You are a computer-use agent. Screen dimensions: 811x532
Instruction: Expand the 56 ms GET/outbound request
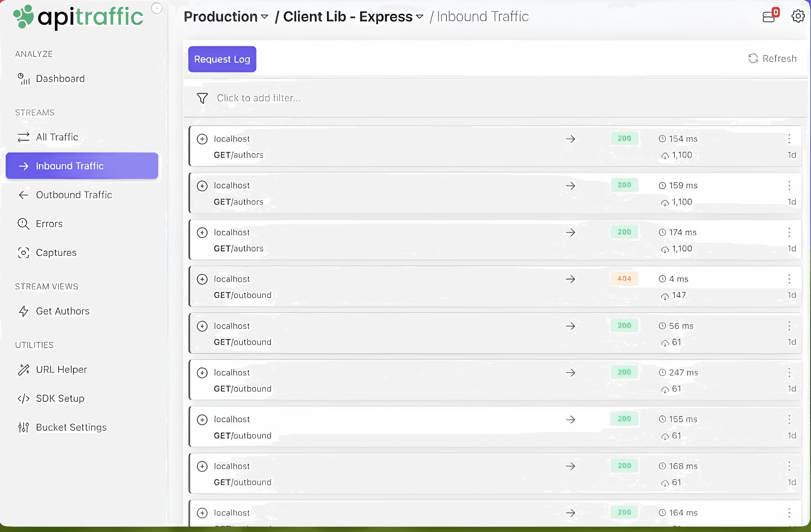coord(202,326)
